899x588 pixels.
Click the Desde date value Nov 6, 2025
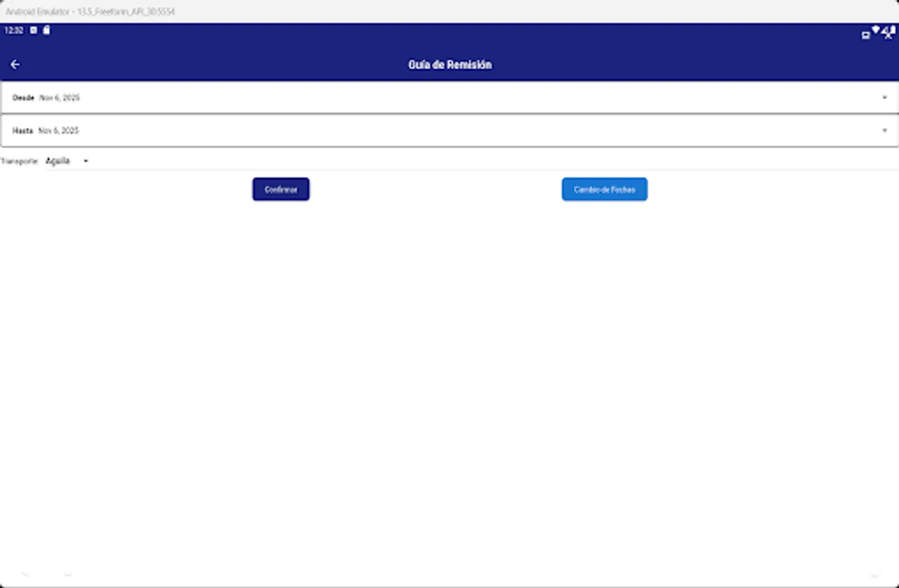(59, 97)
